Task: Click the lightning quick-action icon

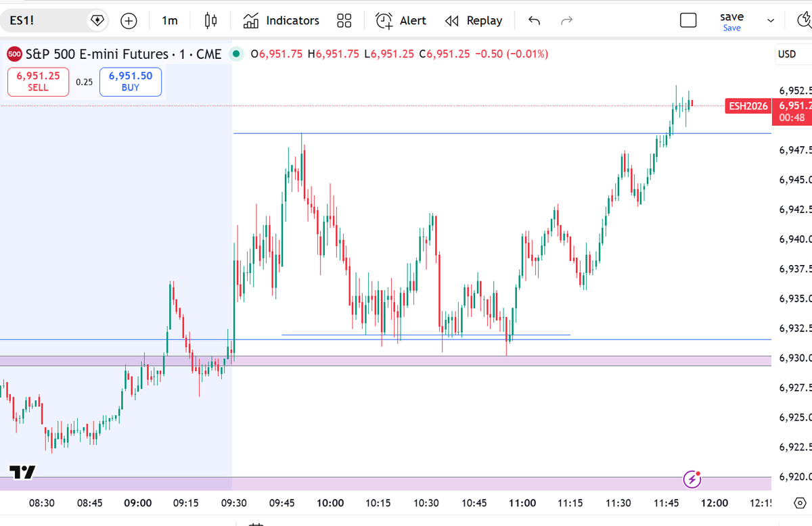Action: point(692,480)
